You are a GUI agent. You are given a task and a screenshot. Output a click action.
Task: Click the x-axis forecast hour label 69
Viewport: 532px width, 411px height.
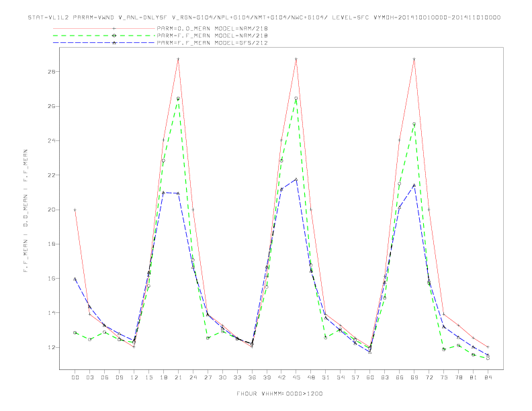tap(414, 377)
